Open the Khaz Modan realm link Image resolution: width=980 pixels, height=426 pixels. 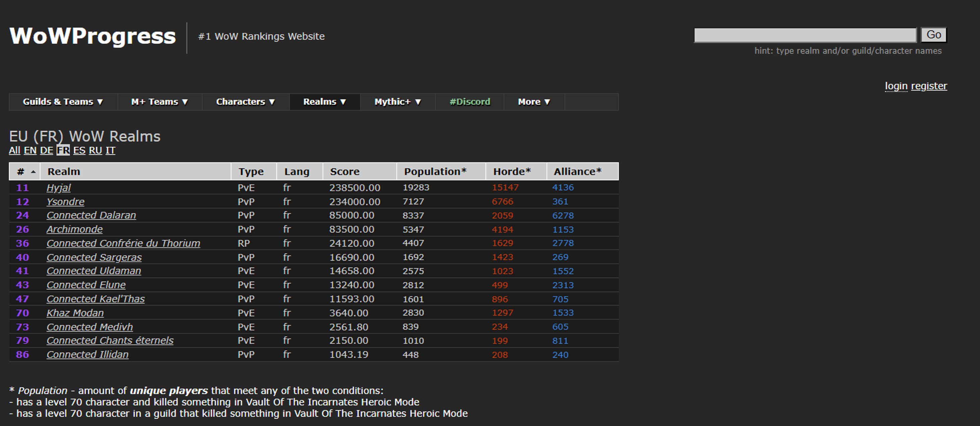tap(75, 313)
